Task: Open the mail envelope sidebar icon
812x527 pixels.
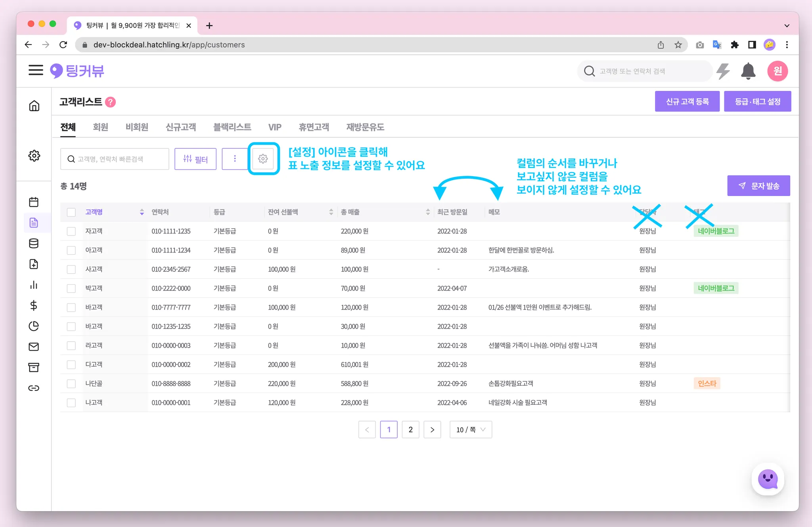Action: [x=34, y=347]
